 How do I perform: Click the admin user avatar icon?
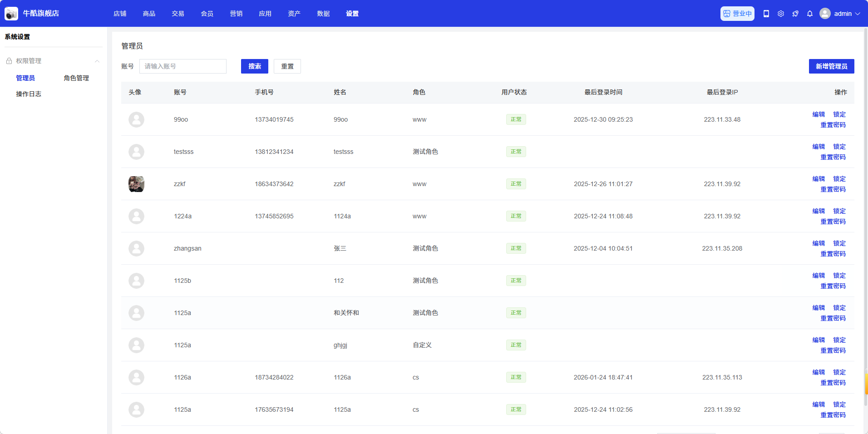[825, 14]
